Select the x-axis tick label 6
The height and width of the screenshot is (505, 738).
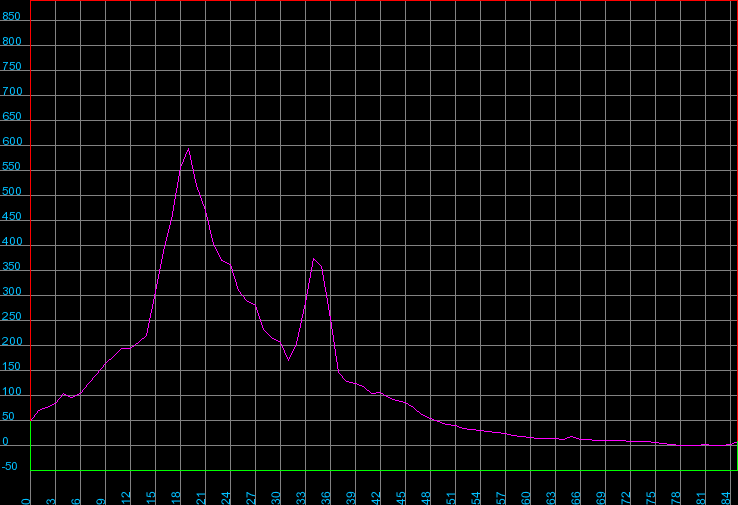[x=76, y=501]
